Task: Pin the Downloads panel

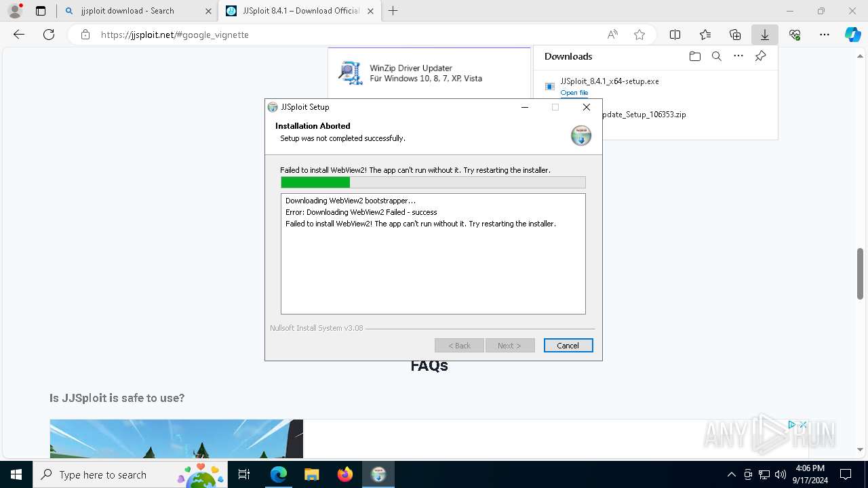Action: pos(760,56)
